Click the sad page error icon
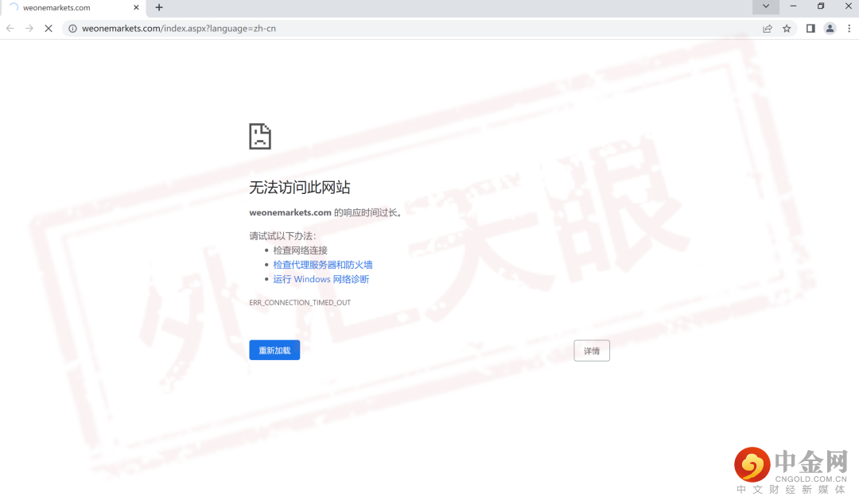859x504 pixels. click(x=259, y=136)
